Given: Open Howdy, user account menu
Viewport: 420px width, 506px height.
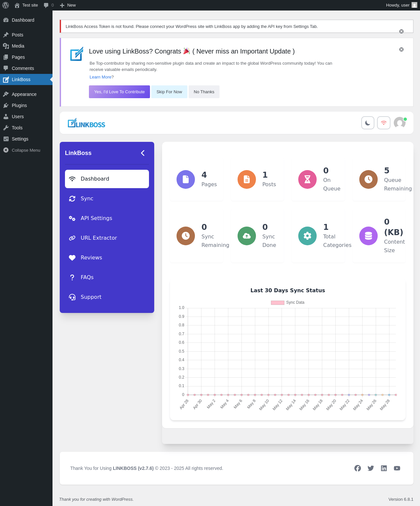Looking at the screenshot, I should click(x=401, y=5).
